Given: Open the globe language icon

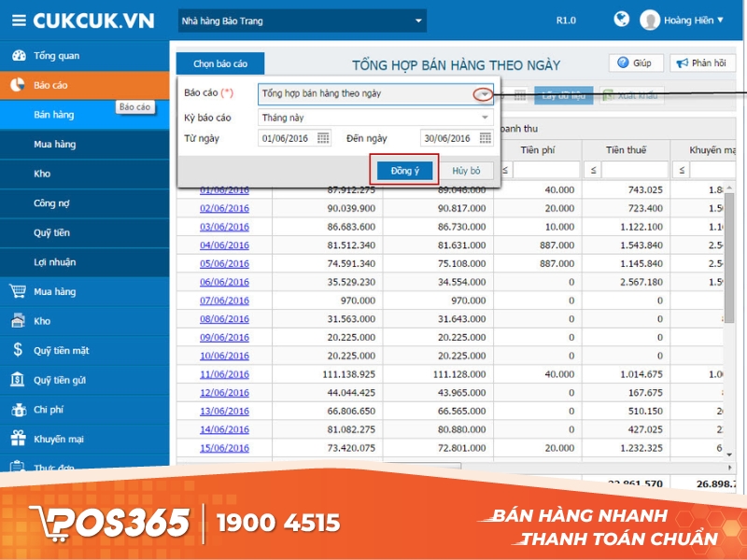Looking at the screenshot, I should coord(621,20).
